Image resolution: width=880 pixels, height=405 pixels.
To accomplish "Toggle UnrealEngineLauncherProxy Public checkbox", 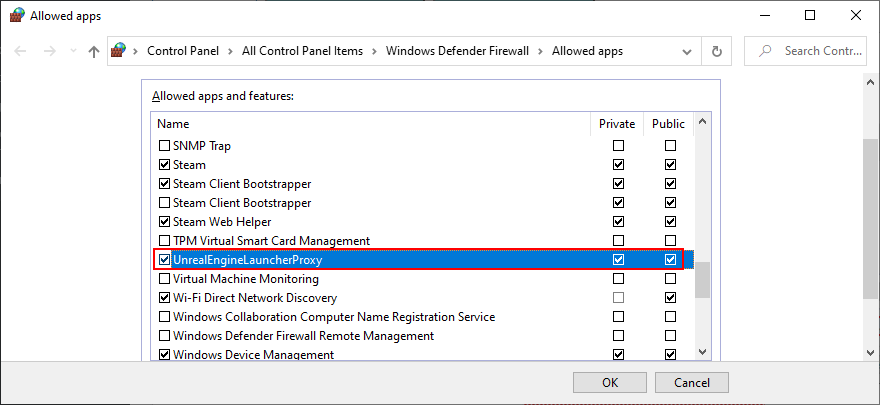I will click(x=670, y=260).
